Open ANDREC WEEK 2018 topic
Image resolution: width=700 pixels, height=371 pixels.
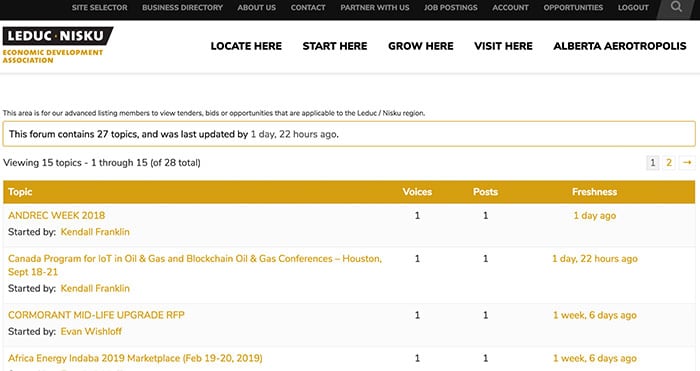(57, 215)
